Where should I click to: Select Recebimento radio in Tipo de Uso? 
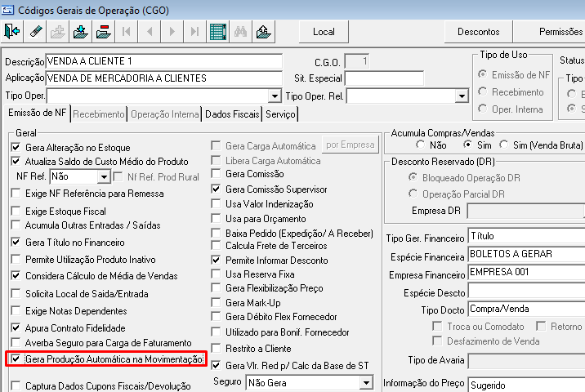483,91
